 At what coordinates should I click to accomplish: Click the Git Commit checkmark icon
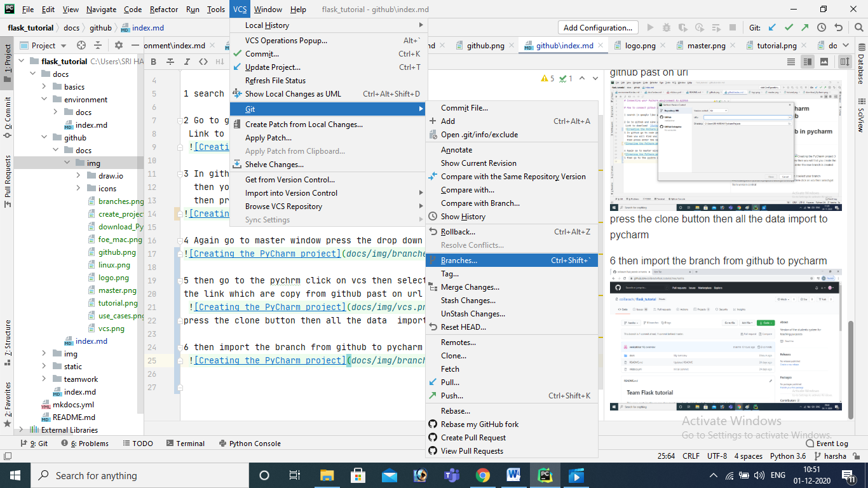[x=789, y=28]
